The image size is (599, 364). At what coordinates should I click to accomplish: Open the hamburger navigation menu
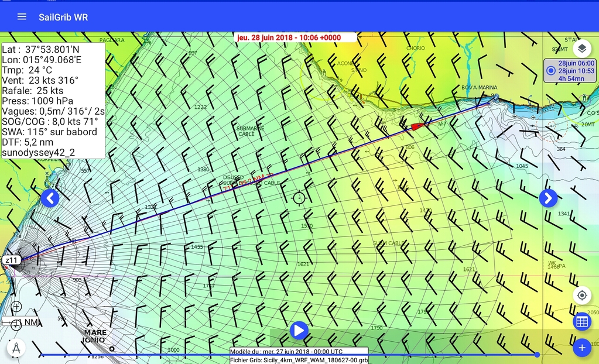pos(22,16)
